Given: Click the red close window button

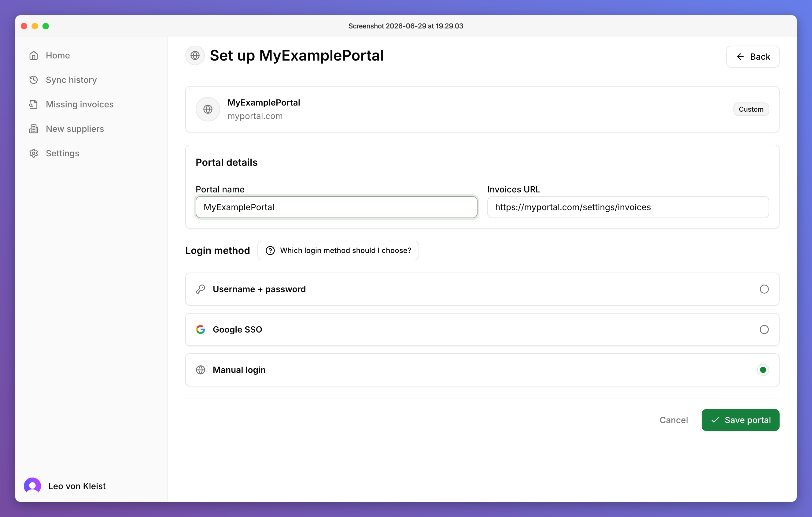Looking at the screenshot, I should [24, 26].
